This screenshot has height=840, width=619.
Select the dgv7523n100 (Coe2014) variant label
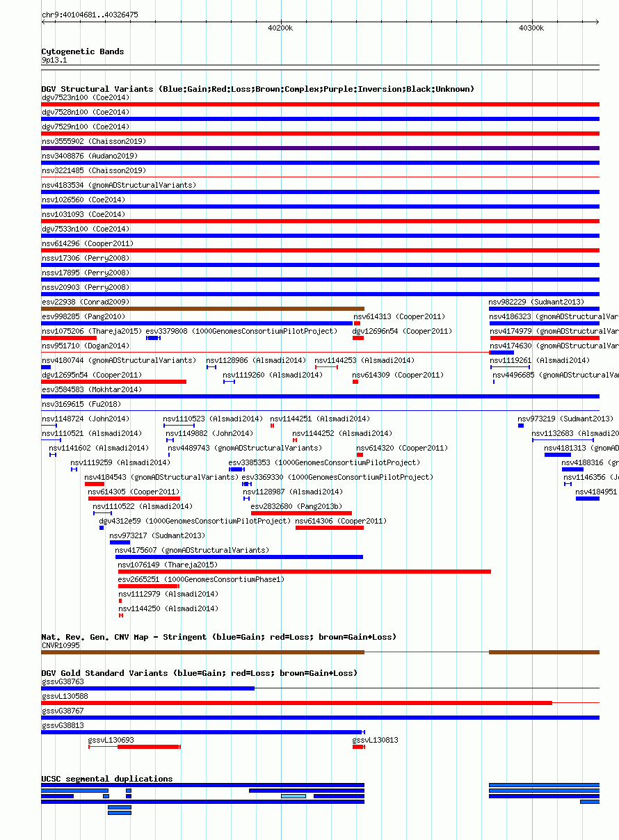86,97
